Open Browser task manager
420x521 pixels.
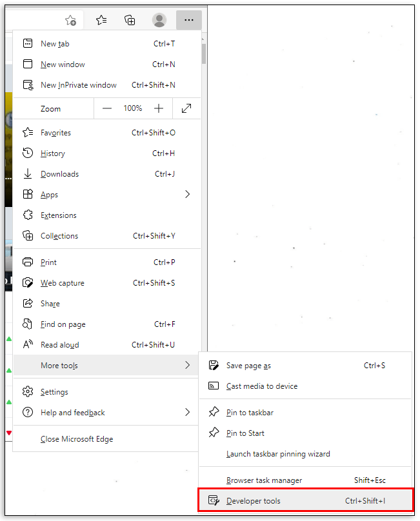click(x=264, y=480)
